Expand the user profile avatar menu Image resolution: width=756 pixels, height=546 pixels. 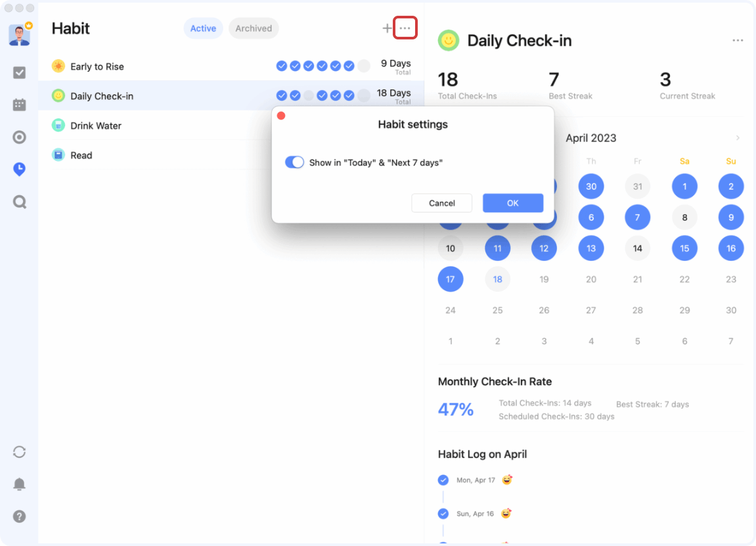coord(19,34)
